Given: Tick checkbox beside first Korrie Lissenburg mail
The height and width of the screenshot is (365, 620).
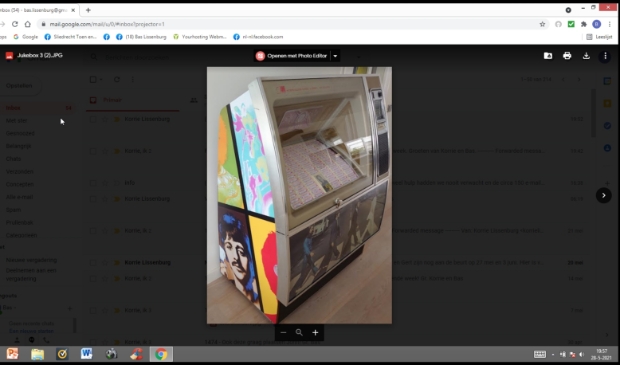Looking at the screenshot, I should 93,119.
